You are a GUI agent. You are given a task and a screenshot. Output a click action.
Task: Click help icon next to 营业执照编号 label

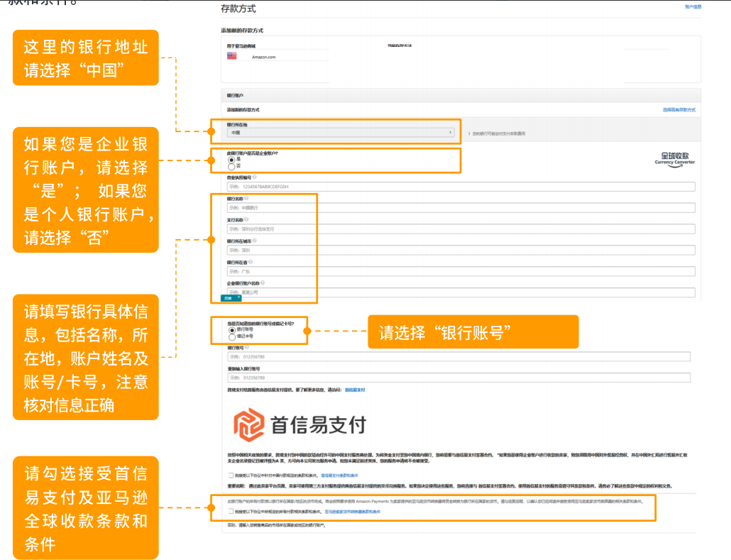[254, 177]
